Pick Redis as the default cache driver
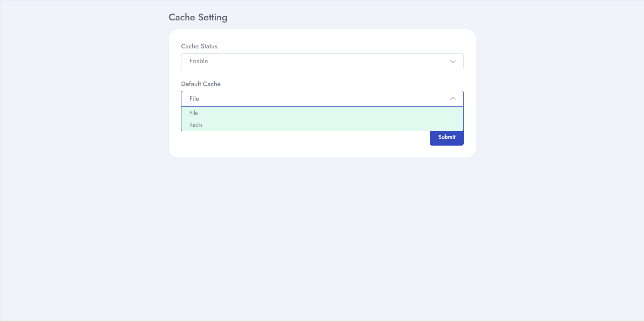644x322 pixels. point(322,125)
